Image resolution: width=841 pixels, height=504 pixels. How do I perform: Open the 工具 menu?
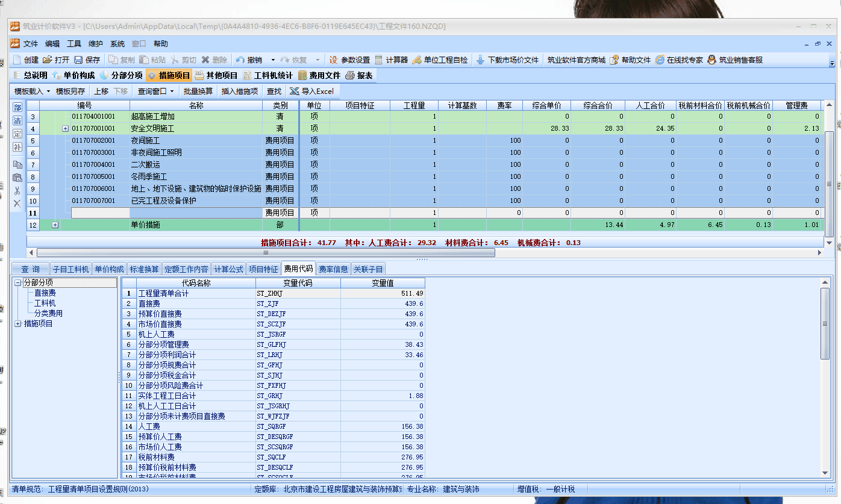coord(74,44)
